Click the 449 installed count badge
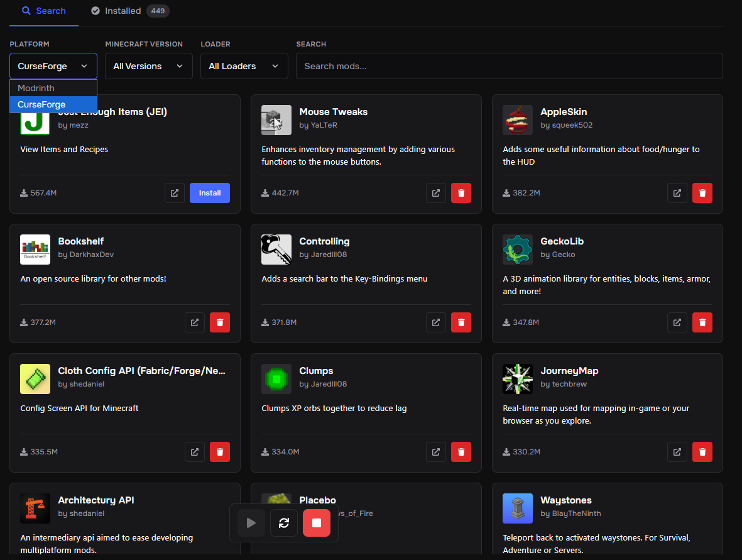The height and width of the screenshot is (560, 742). [x=158, y=11]
